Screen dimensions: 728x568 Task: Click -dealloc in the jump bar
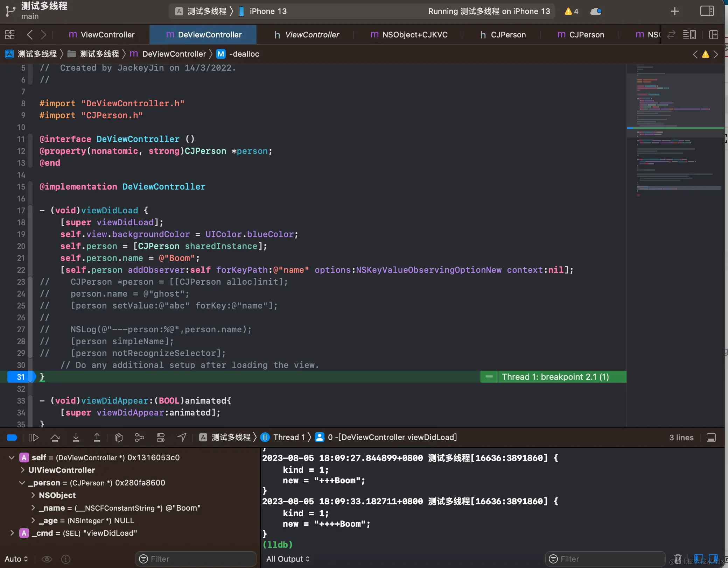238,54
